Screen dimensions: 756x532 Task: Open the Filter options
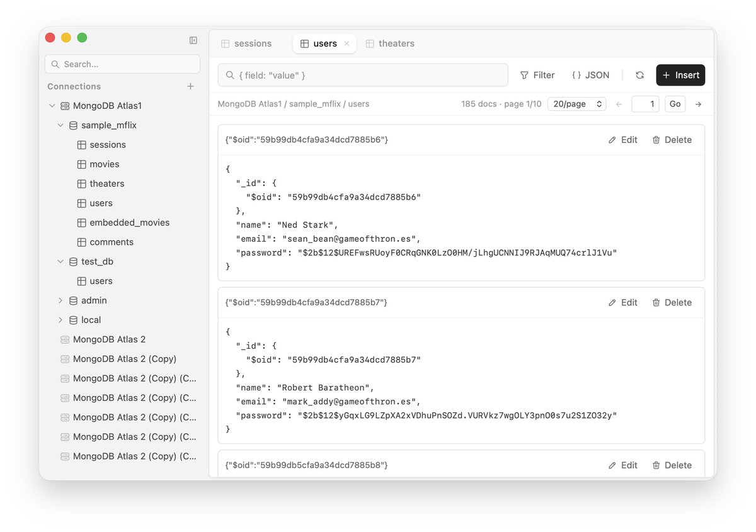coord(537,75)
